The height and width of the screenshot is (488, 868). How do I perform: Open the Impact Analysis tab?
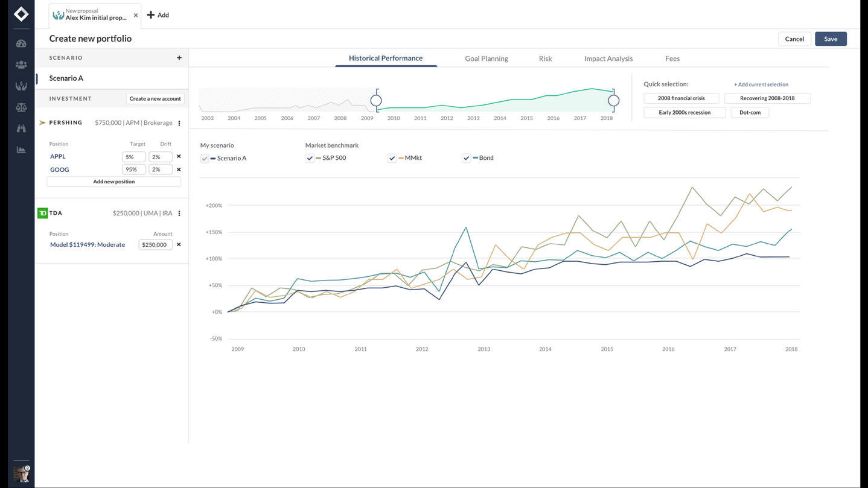(x=608, y=59)
